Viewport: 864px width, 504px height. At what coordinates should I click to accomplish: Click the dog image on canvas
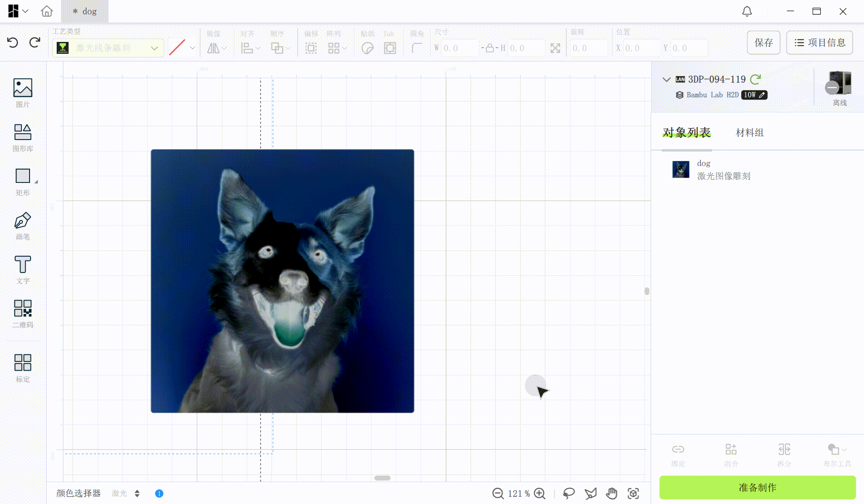pyautogui.click(x=282, y=281)
